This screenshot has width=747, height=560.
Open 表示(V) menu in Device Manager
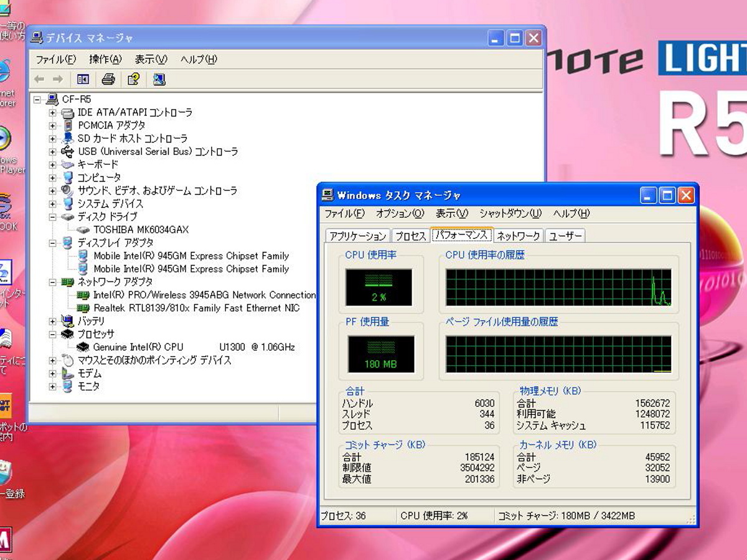click(x=151, y=59)
